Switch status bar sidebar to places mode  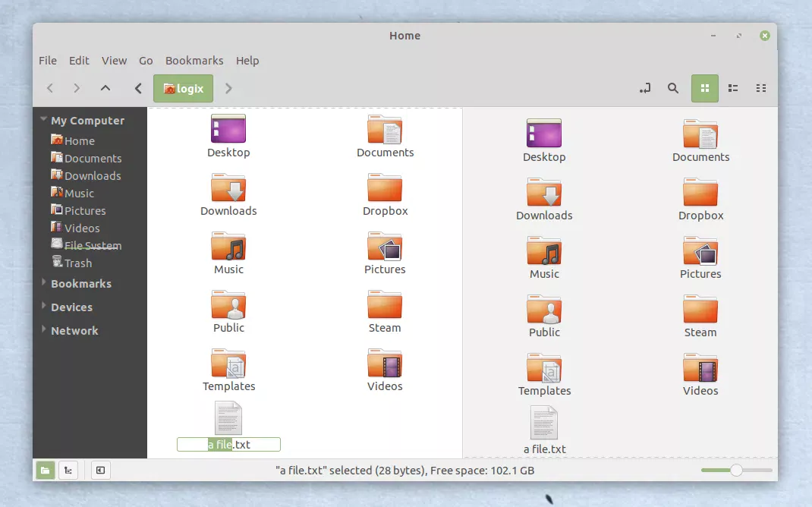[45, 470]
